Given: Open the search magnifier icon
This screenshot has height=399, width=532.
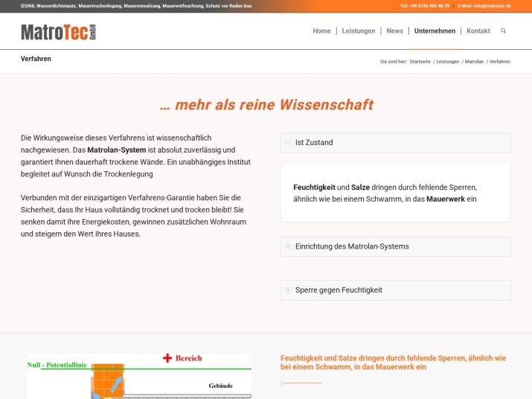Looking at the screenshot, I should click(x=503, y=31).
